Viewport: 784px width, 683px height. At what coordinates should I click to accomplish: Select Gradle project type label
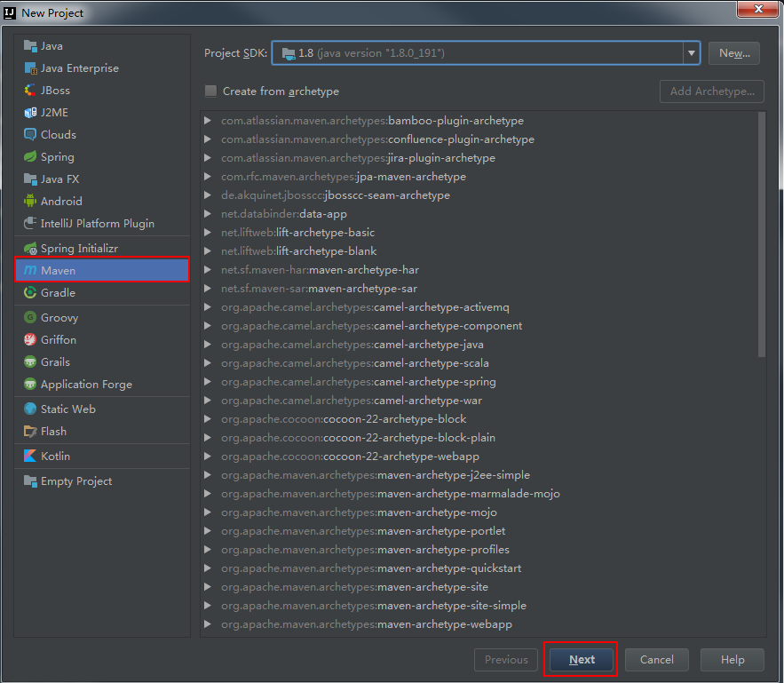pos(58,292)
